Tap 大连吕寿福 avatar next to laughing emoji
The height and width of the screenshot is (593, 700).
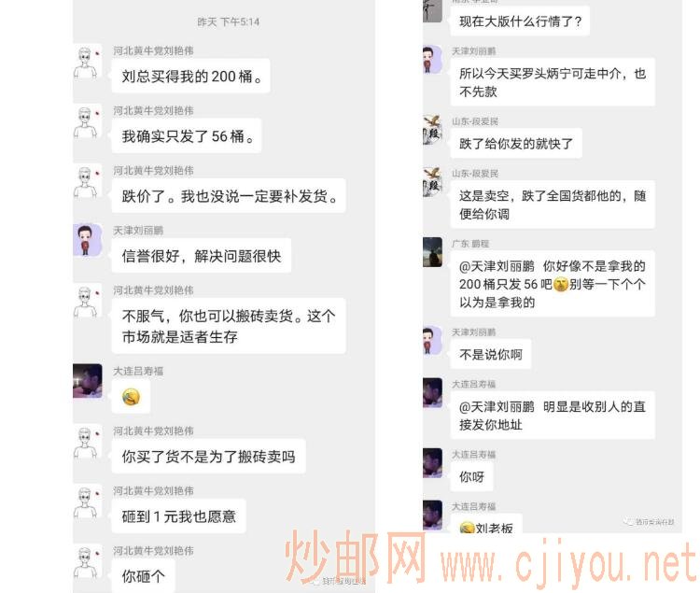pyautogui.click(x=87, y=380)
